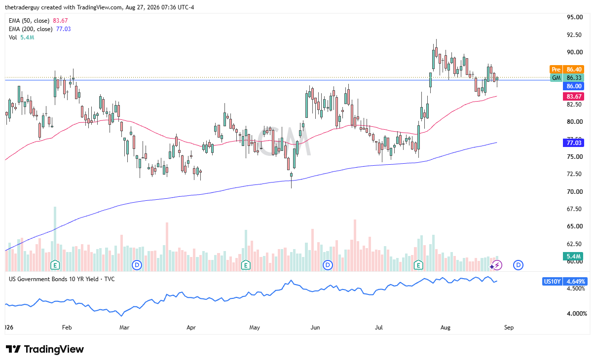
Task: Click the earnings E marker in late July
Action: [x=418, y=265]
